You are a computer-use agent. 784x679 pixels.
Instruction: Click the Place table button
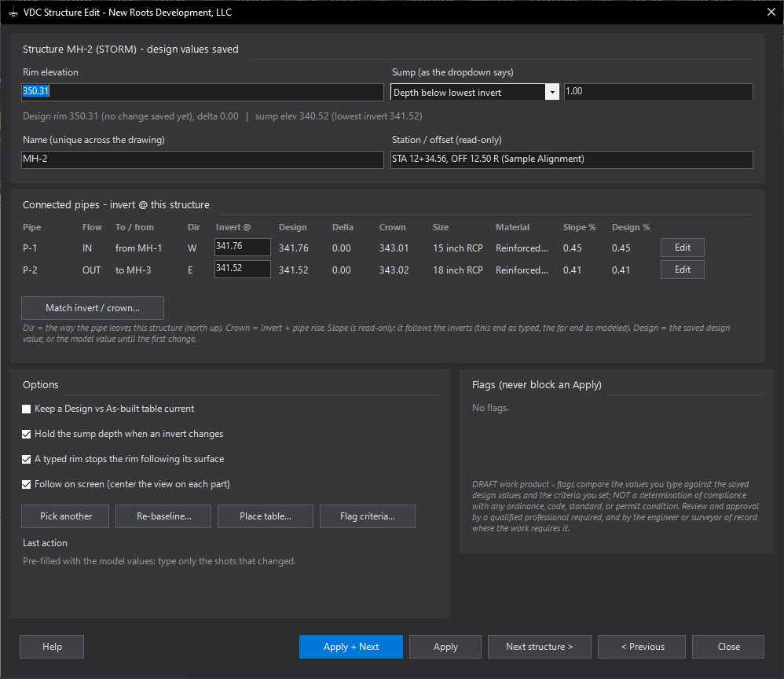[x=266, y=516]
